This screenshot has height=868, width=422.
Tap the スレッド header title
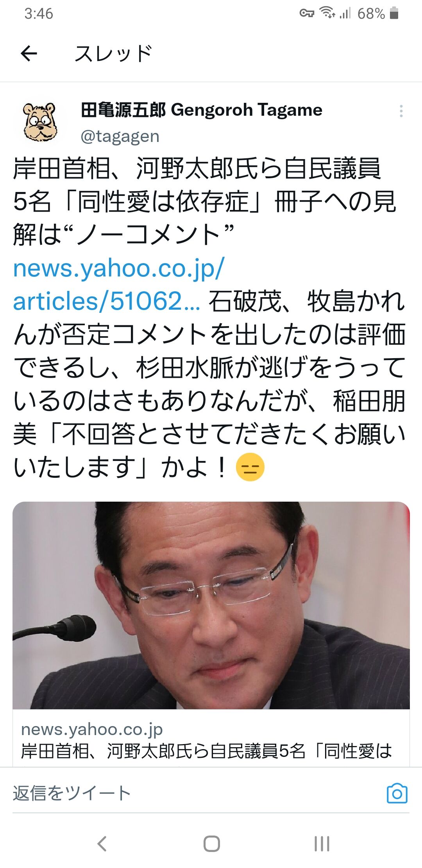[x=113, y=54]
